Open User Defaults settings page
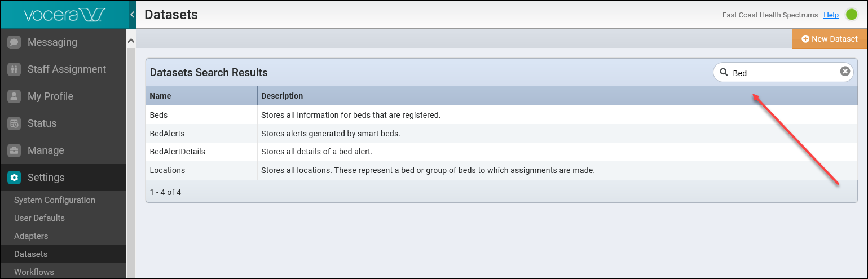This screenshot has height=279, width=868. pyautogui.click(x=39, y=218)
